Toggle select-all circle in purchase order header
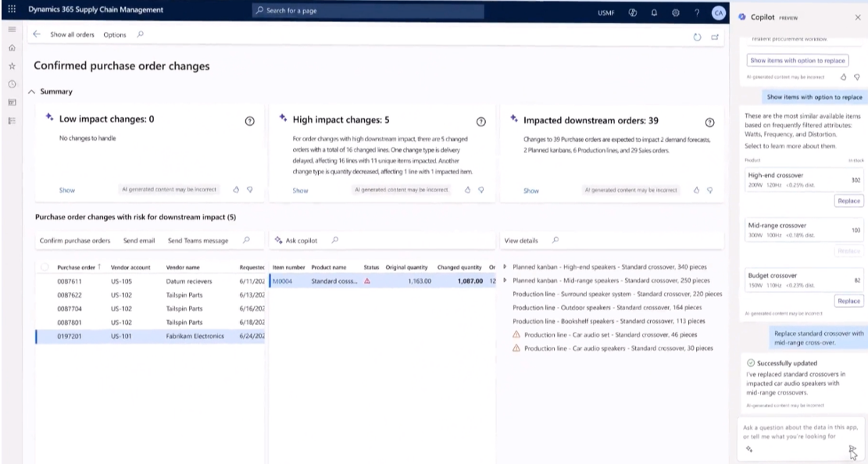This screenshot has height=464, width=868. coord(45,267)
